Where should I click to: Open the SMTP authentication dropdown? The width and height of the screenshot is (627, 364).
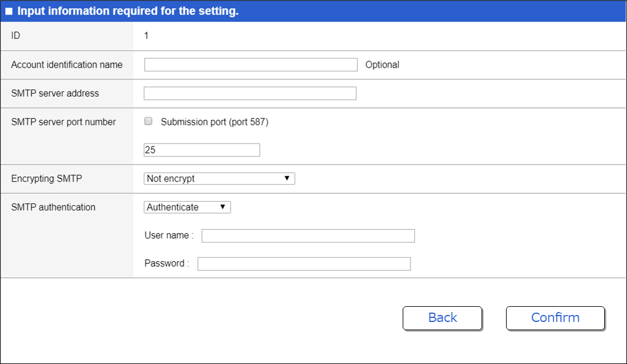pos(187,206)
